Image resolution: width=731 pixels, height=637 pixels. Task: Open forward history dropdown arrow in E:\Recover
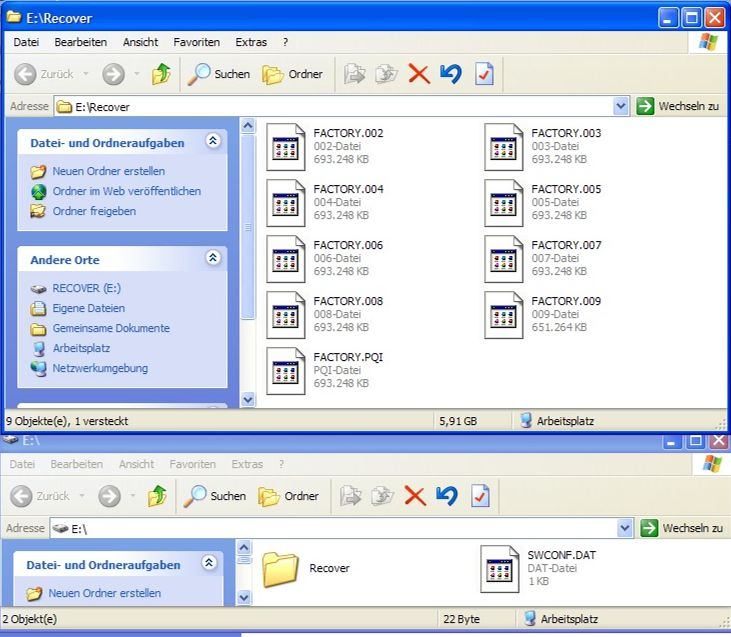[137, 74]
